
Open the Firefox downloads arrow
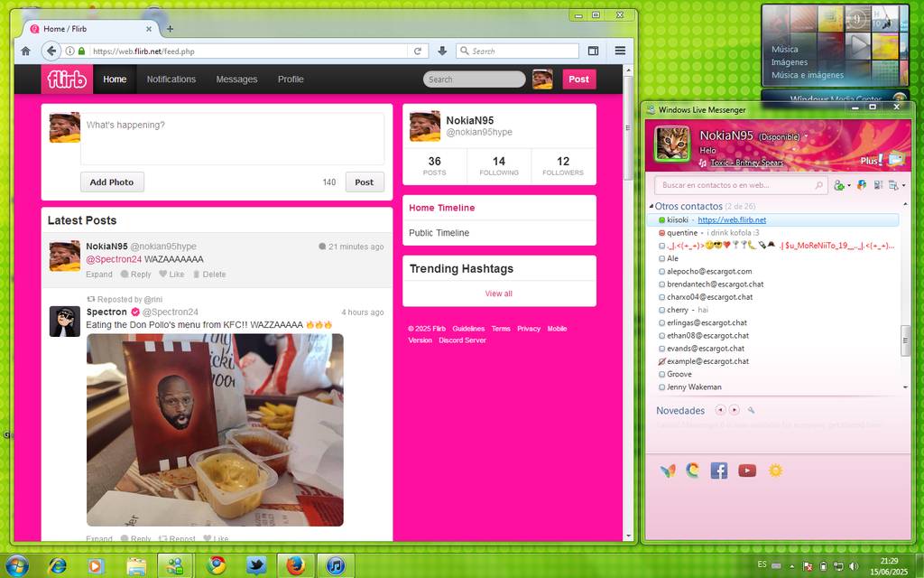(x=442, y=51)
